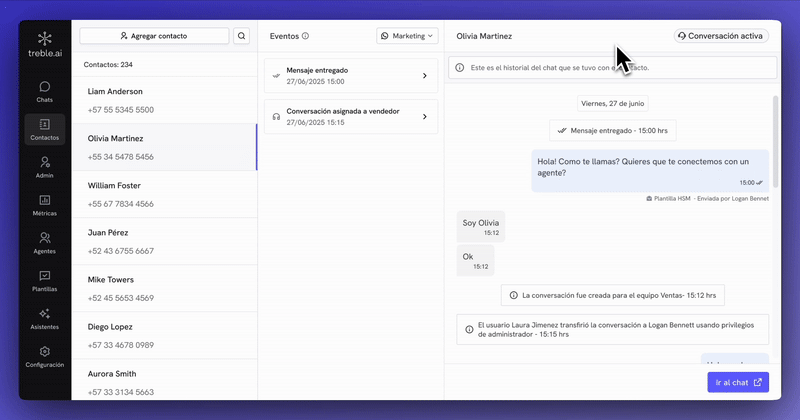This screenshot has height=420, width=800.
Task: Click phone number +57 55 5345 5500
Action: coord(120,110)
